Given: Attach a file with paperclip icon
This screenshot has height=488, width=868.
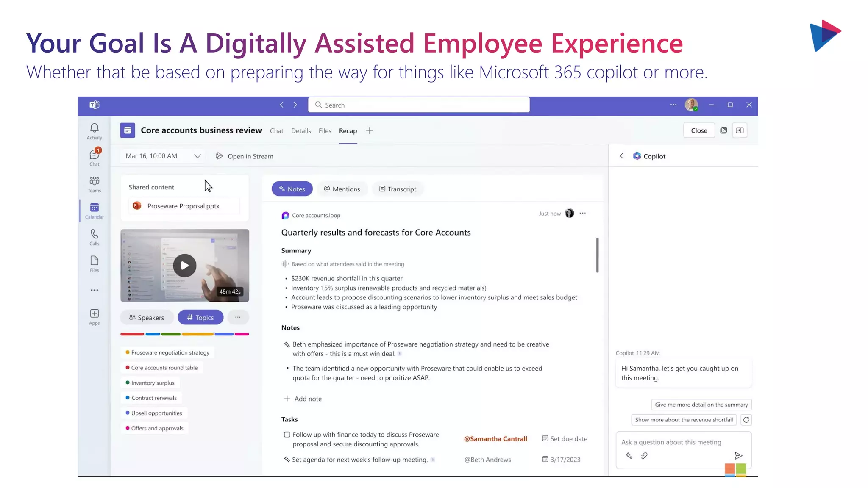Looking at the screenshot, I should click(644, 456).
